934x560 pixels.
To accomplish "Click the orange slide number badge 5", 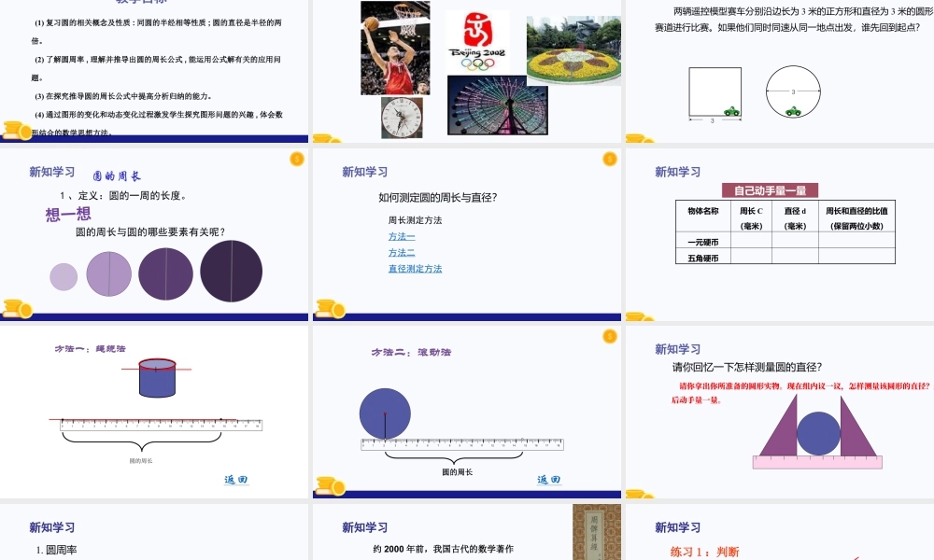I will [607, 337].
